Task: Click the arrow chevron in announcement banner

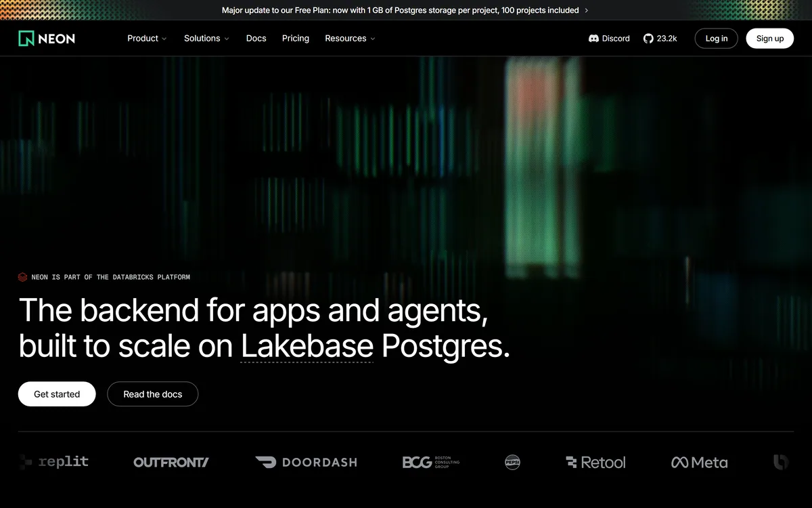Action: [586, 10]
